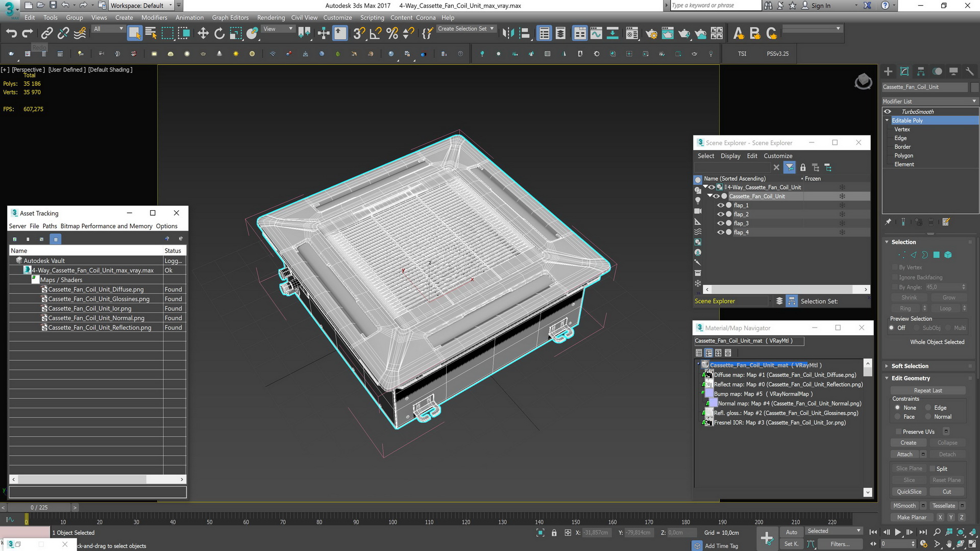Open the Hierarchy command panel tab
This screenshot has width=980, height=551.
(921, 71)
